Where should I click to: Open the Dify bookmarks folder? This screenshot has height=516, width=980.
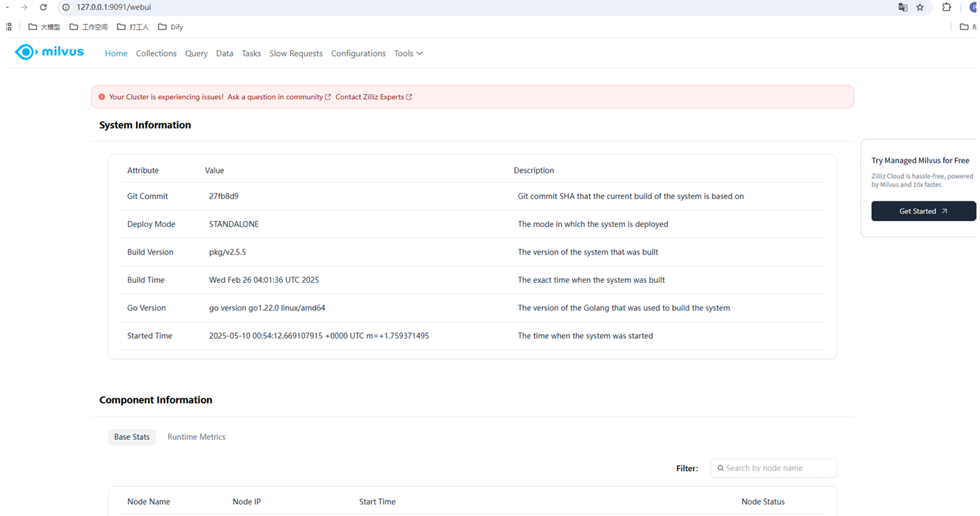(171, 27)
